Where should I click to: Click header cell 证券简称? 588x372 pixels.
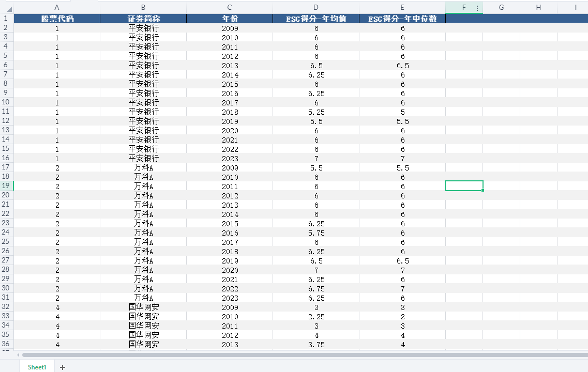[x=143, y=19]
